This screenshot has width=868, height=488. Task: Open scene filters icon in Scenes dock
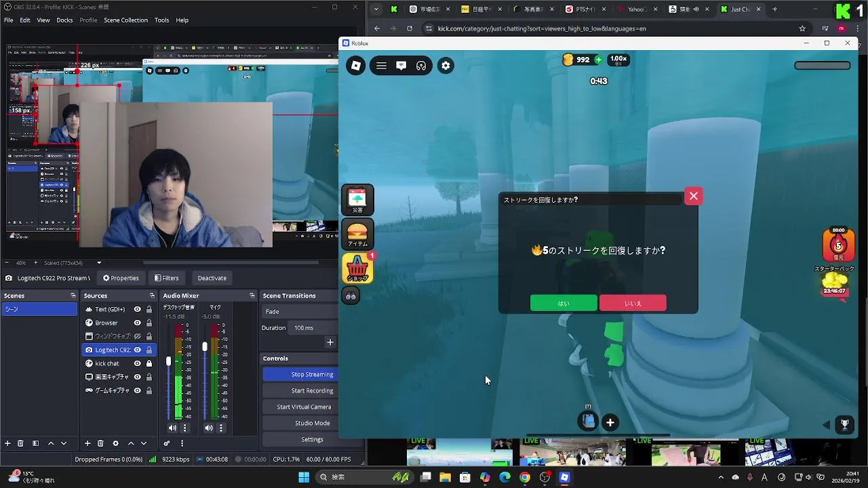click(x=35, y=443)
